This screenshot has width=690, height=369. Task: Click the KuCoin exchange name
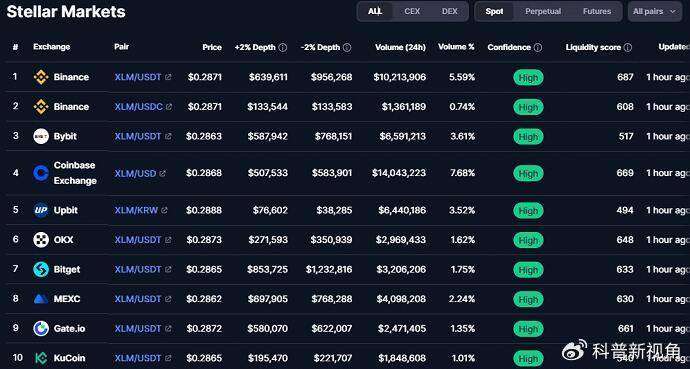(70, 358)
